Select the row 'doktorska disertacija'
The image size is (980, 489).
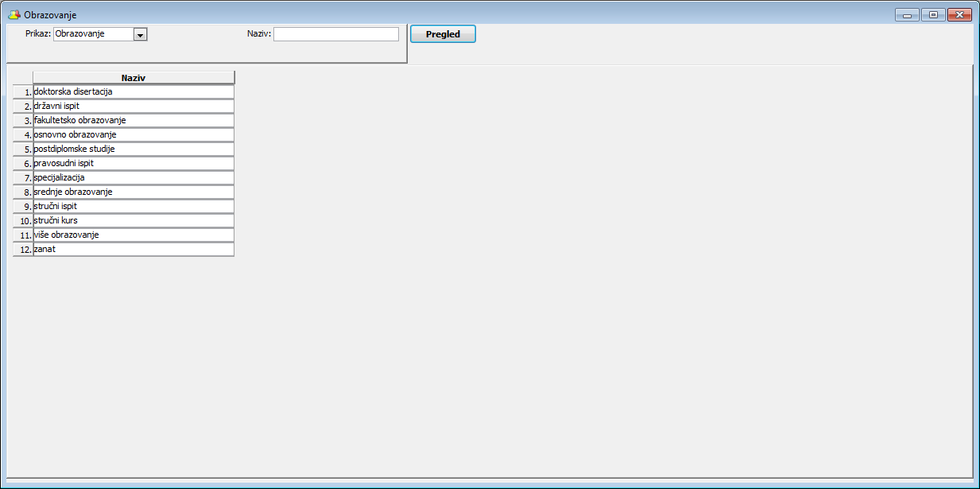click(x=134, y=91)
